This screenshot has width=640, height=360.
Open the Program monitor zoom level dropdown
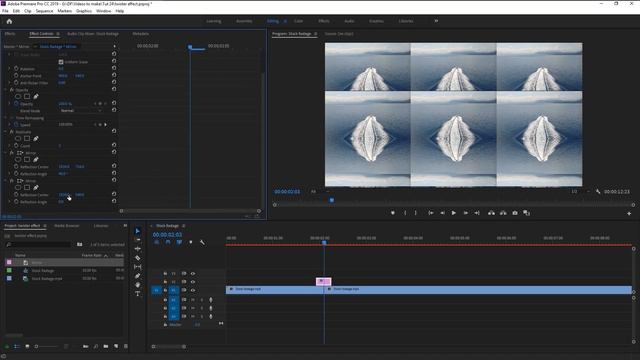[x=319, y=191]
